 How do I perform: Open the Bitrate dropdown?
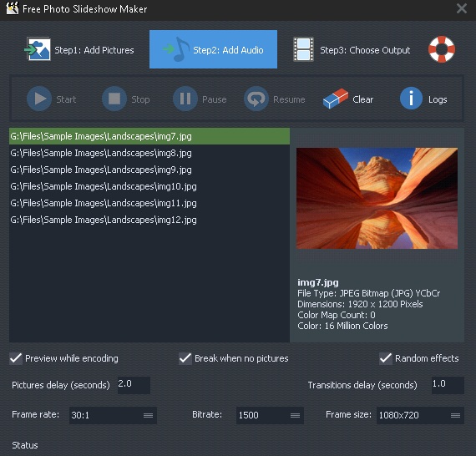[x=270, y=415]
